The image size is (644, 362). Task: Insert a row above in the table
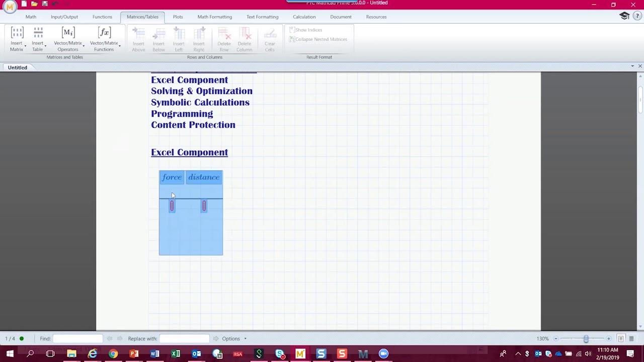[x=138, y=40]
